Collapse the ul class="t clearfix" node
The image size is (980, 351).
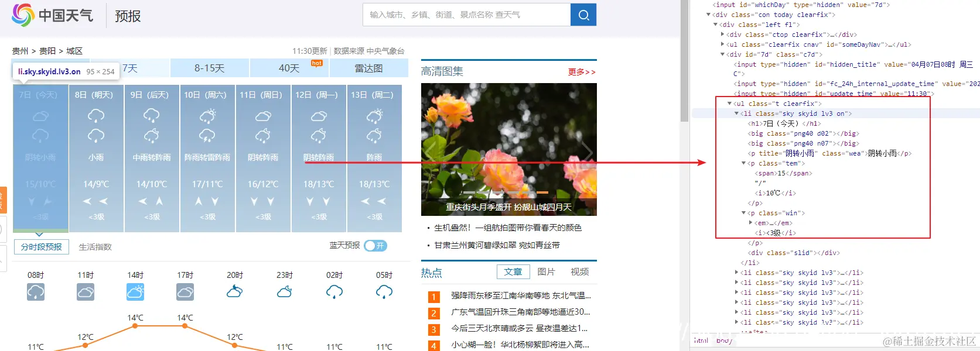(729, 104)
